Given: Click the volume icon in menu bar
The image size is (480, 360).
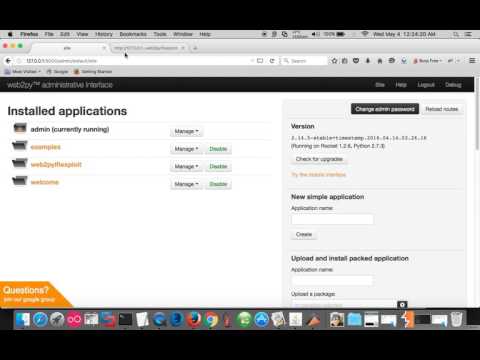Looking at the screenshot, I should click(315, 34).
